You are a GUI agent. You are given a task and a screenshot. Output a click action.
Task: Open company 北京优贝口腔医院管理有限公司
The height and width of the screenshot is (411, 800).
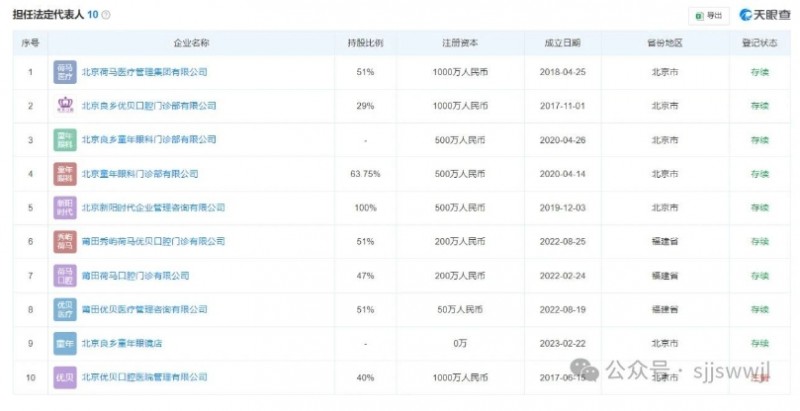pos(144,377)
